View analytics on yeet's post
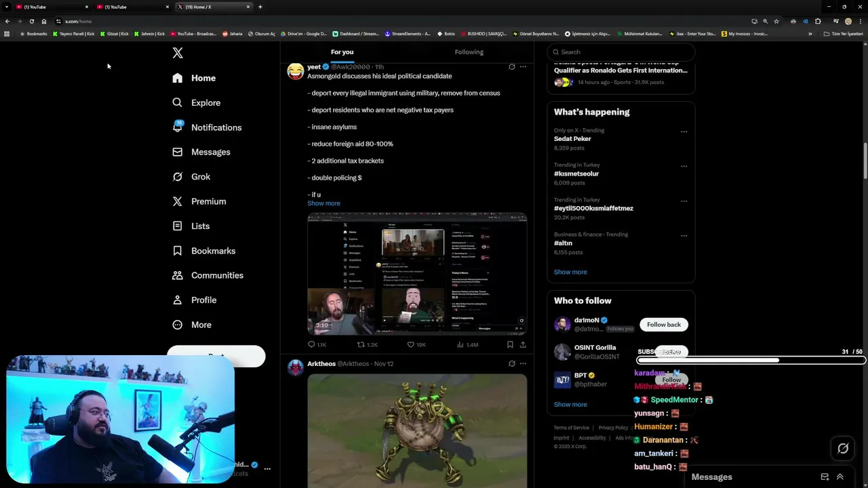The width and height of the screenshot is (868, 488). coord(467,345)
